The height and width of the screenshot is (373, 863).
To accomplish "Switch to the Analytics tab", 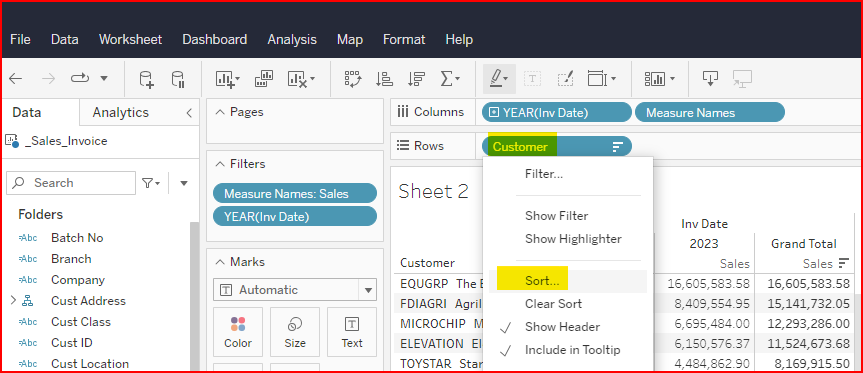I will pos(121,112).
